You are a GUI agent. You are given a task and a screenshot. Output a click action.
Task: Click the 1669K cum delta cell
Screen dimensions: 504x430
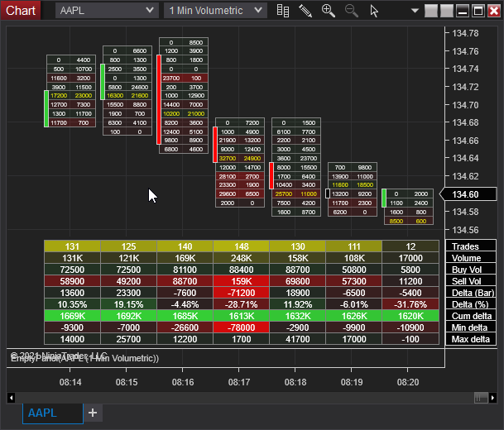tap(72, 316)
